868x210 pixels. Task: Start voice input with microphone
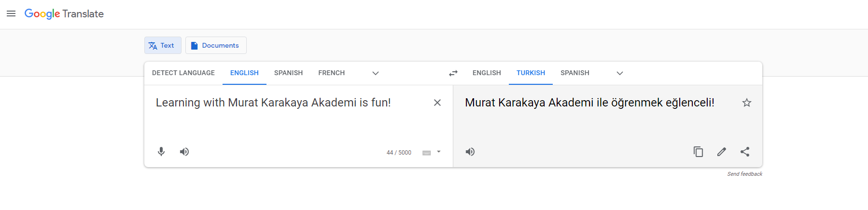(161, 152)
